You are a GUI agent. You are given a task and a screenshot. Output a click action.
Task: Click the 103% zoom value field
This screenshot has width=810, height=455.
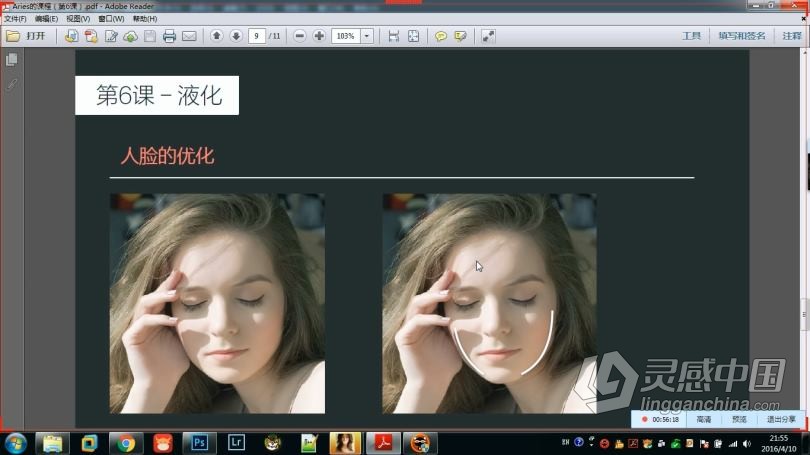point(346,36)
